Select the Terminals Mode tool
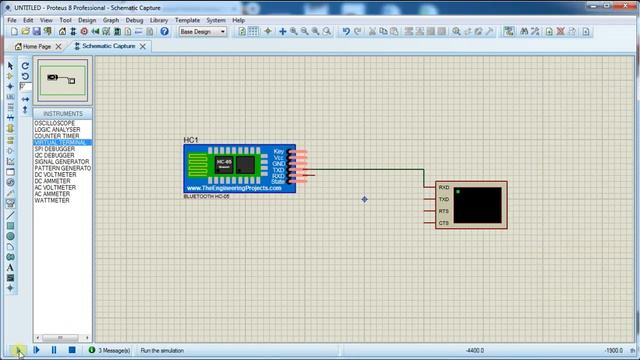 (10, 140)
